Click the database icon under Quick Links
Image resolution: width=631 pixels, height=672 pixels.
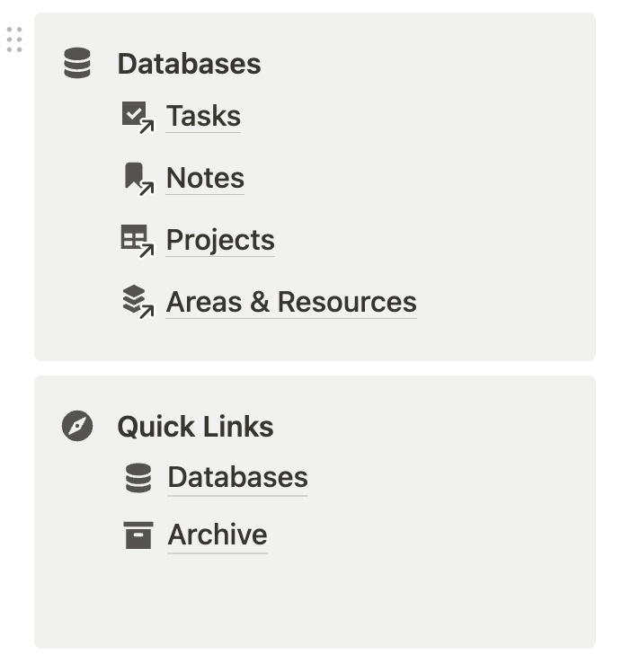[138, 478]
